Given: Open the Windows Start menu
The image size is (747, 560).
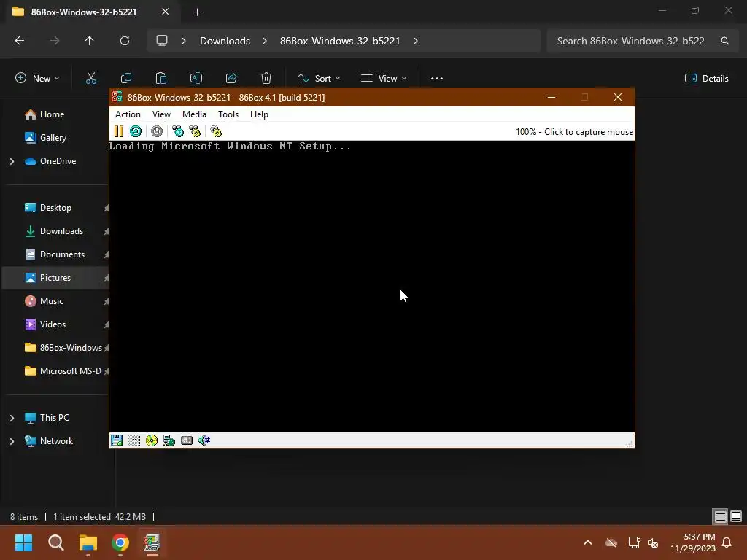Looking at the screenshot, I should (23, 542).
